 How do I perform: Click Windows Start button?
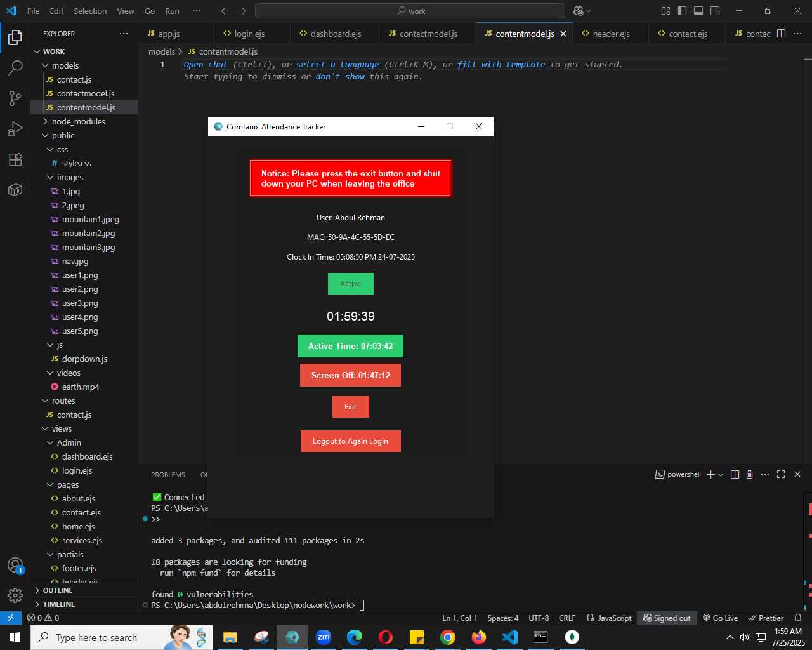pyautogui.click(x=15, y=637)
